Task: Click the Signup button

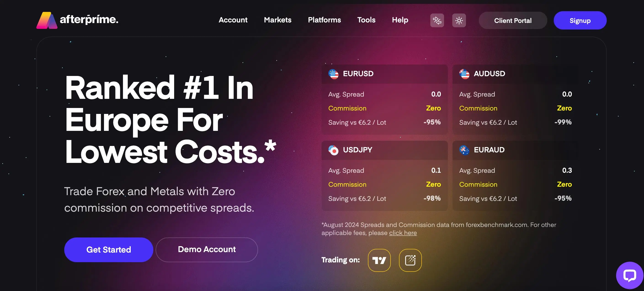Action: [x=580, y=21]
